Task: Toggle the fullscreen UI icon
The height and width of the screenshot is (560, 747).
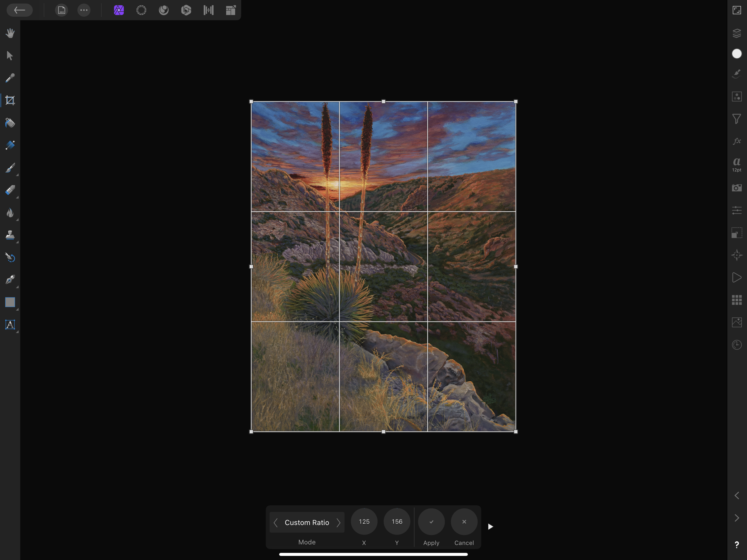Action: [x=737, y=10]
